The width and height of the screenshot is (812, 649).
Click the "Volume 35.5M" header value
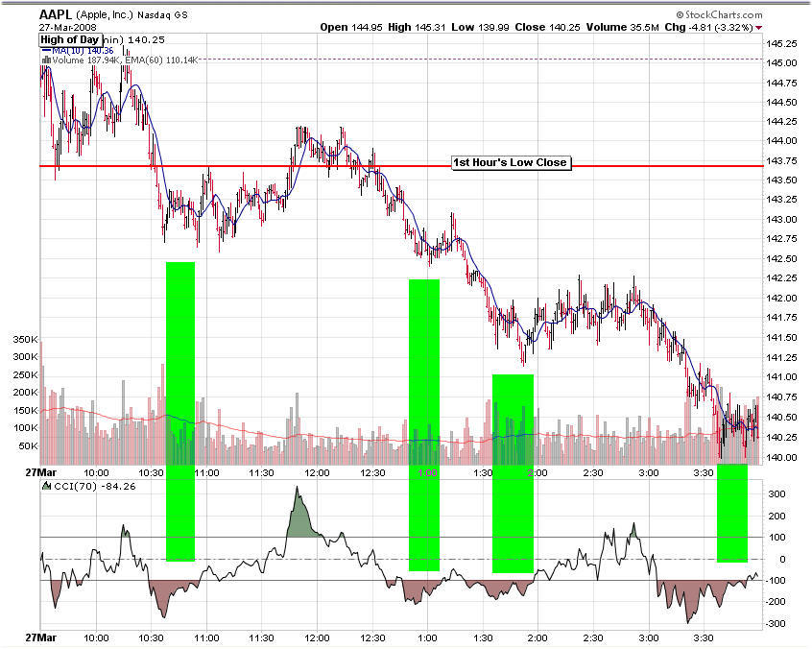coord(623,28)
